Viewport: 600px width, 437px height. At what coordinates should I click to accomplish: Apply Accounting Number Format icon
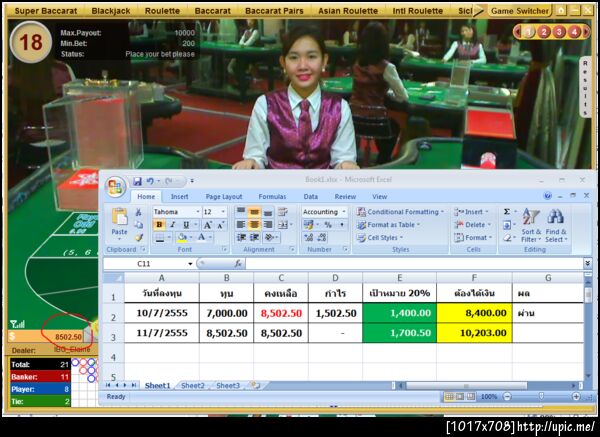tap(308, 225)
